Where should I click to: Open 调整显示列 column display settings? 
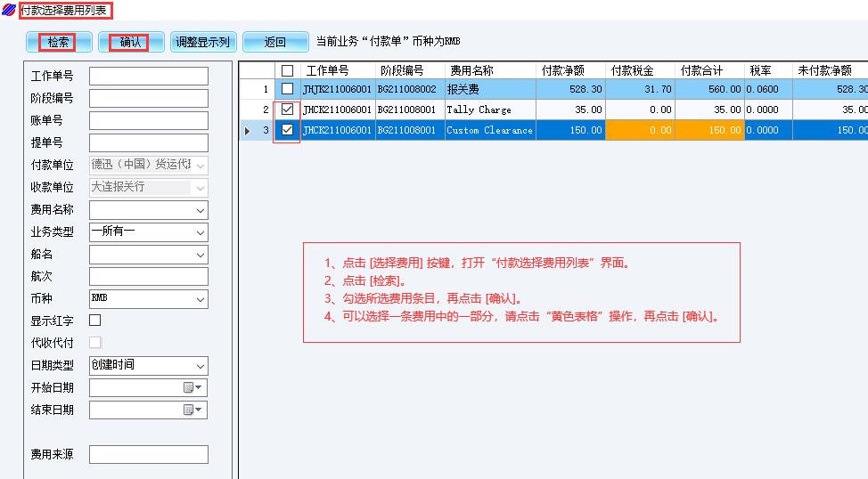click(202, 42)
